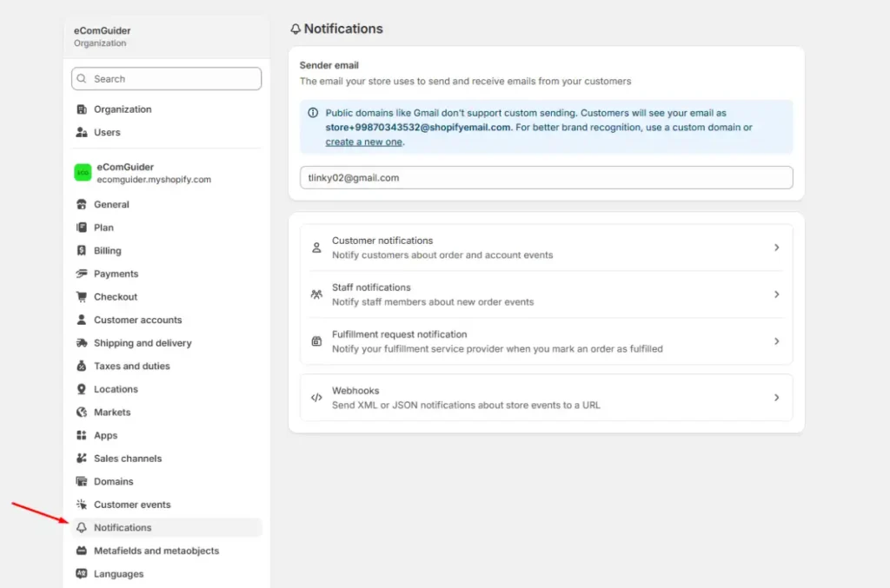The image size is (890, 588).
Task: Open Customer events settings
Action: (166, 504)
